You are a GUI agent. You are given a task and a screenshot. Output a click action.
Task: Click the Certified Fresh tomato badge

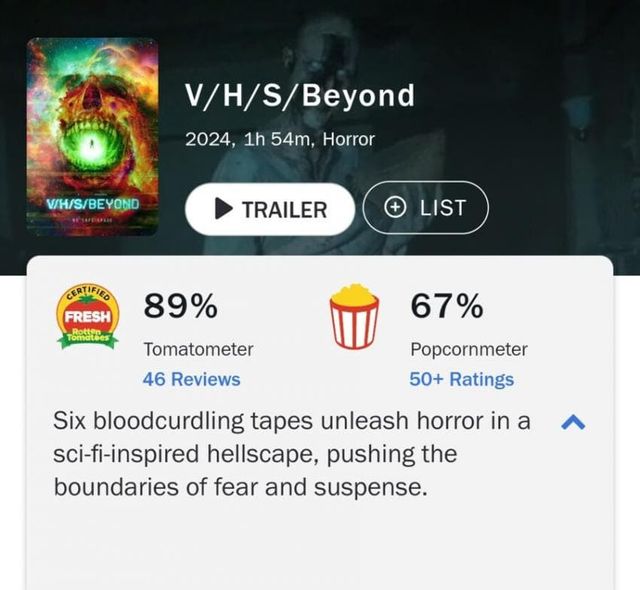(x=88, y=317)
